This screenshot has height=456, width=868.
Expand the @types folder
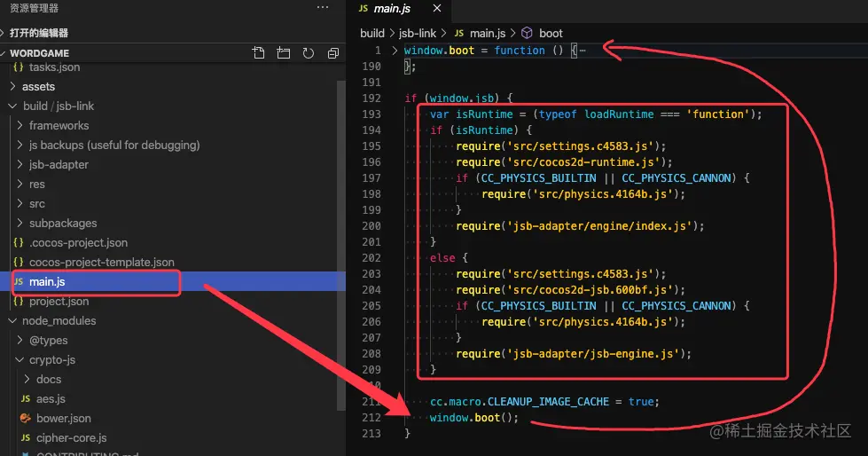[x=48, y=340]
